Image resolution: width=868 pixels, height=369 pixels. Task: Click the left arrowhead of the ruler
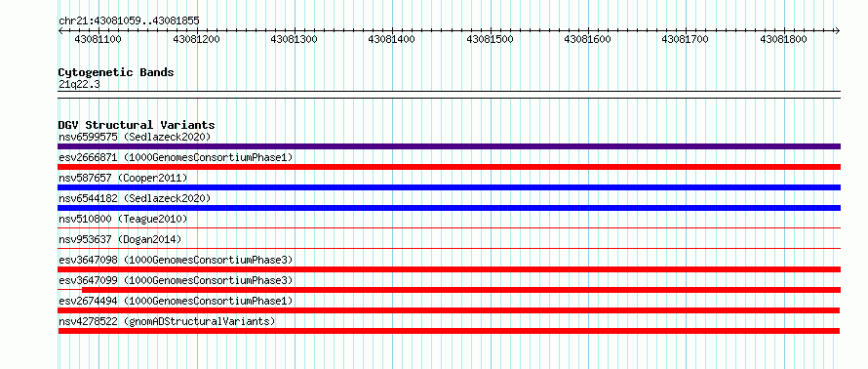(60, 31)
